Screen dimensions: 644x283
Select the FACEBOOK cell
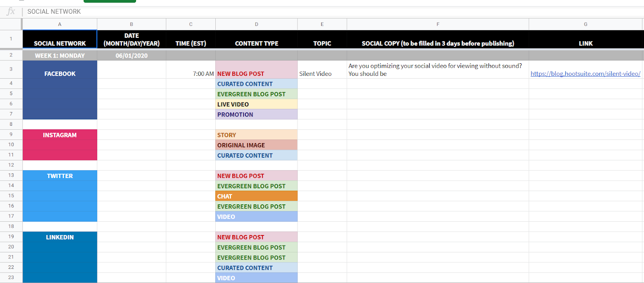click(60, 69)
